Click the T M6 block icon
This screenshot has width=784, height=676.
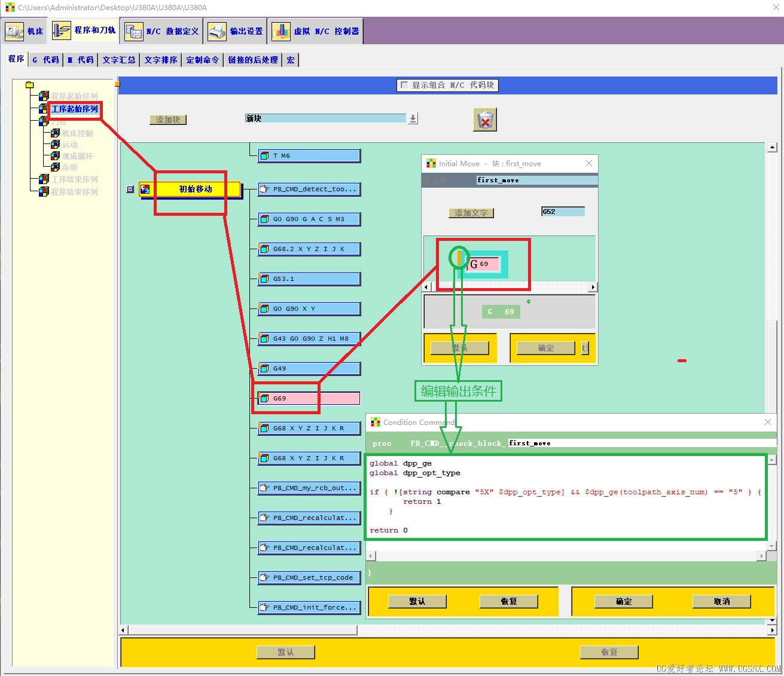tap(264, 156)
